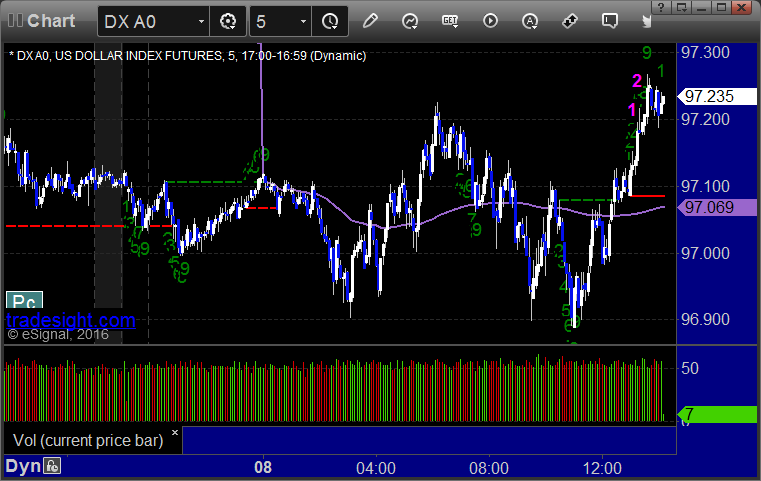Open the time template clock icon
Viewport: 761px width, 481px height.
[330, 21]
